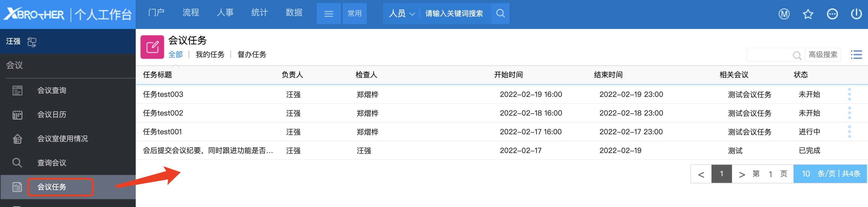
Task: Switch to the 督办任务 tab
Action: (252, 55)
